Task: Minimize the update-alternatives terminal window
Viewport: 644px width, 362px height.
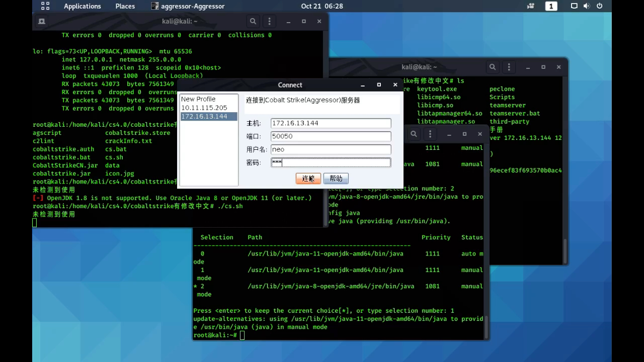Action: (x=449, y=134)
